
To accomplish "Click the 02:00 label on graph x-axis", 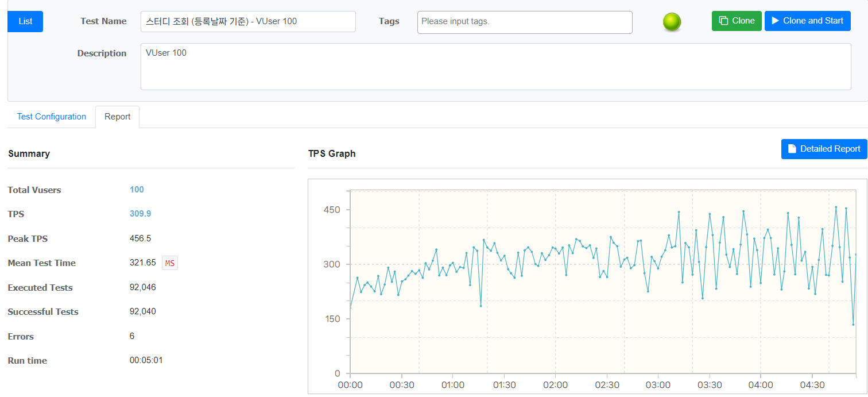I will pyautogui.click(x=555, y=385).
